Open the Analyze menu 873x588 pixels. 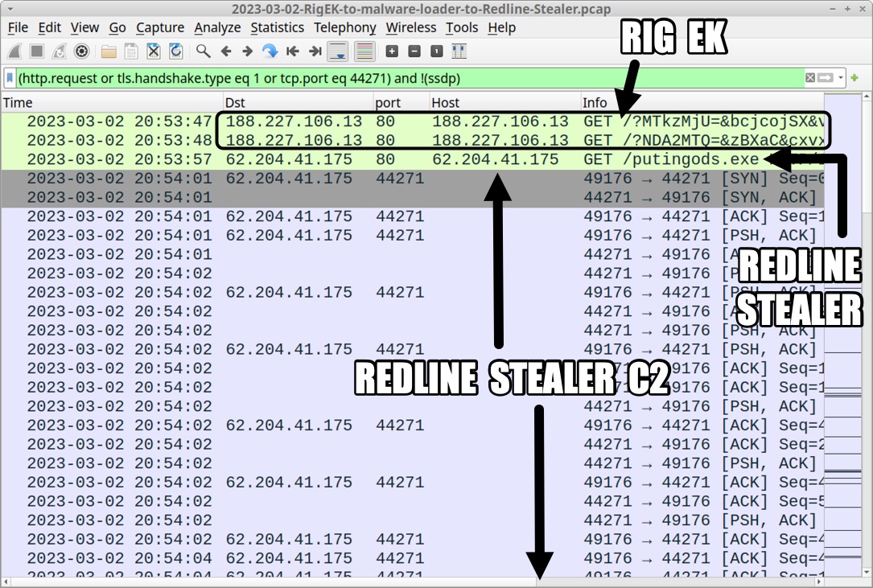(217, 28)
